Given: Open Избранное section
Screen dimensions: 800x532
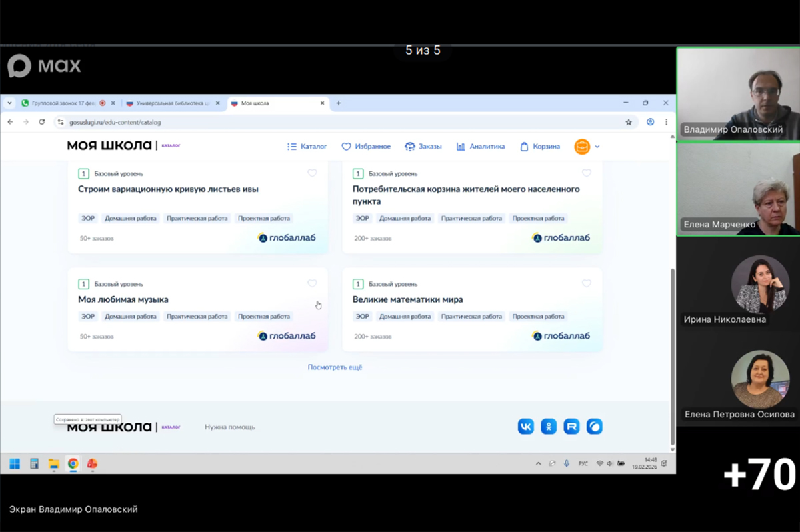Looking at the screenshot, I should coord(366,146).
